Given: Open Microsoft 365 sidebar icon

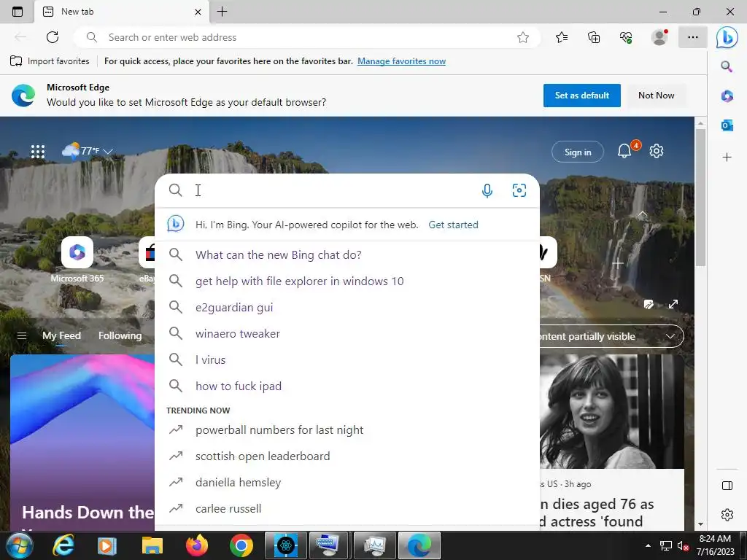Looking at the screenshot, I should click(x=727, y=96).
